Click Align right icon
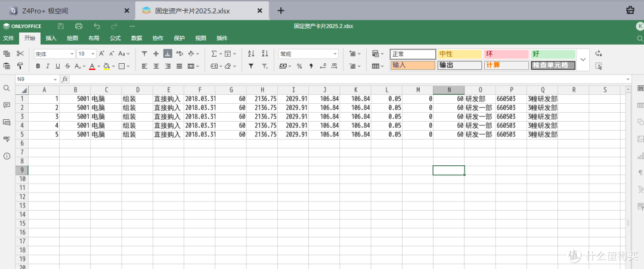This screenshot has height=269, width=644. point(168,66)
